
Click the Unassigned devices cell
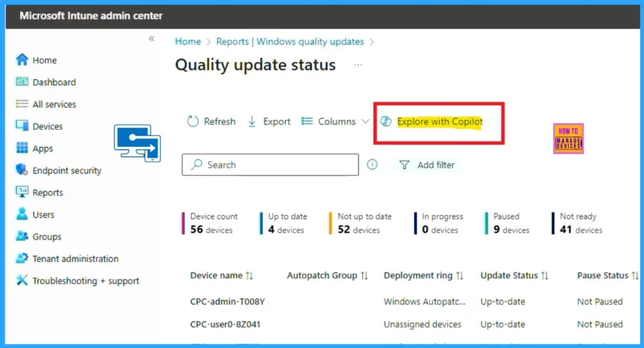pos(422,324)
